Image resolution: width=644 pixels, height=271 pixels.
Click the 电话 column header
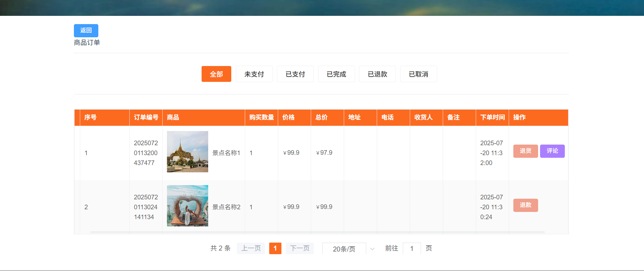393,118
